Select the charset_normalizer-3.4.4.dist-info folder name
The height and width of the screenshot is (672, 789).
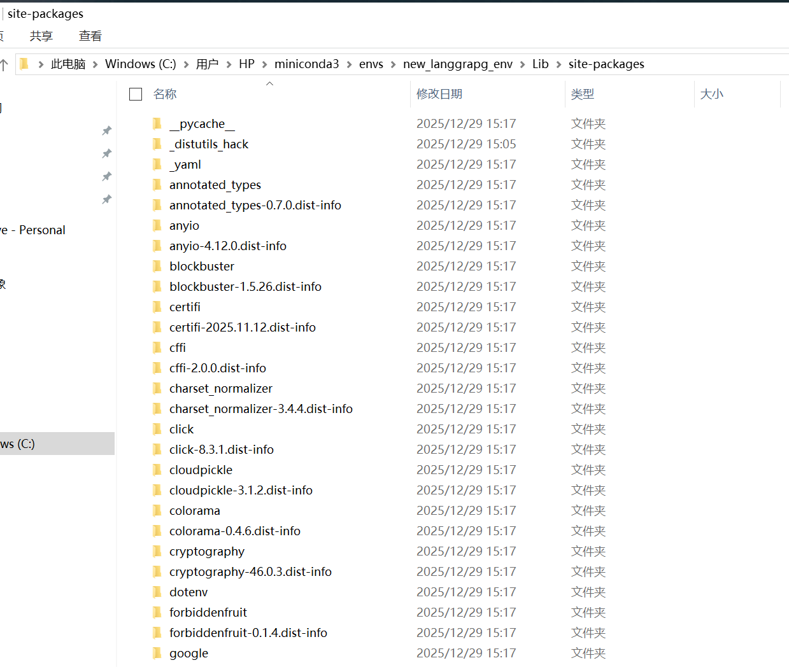(x=261, y=409)
